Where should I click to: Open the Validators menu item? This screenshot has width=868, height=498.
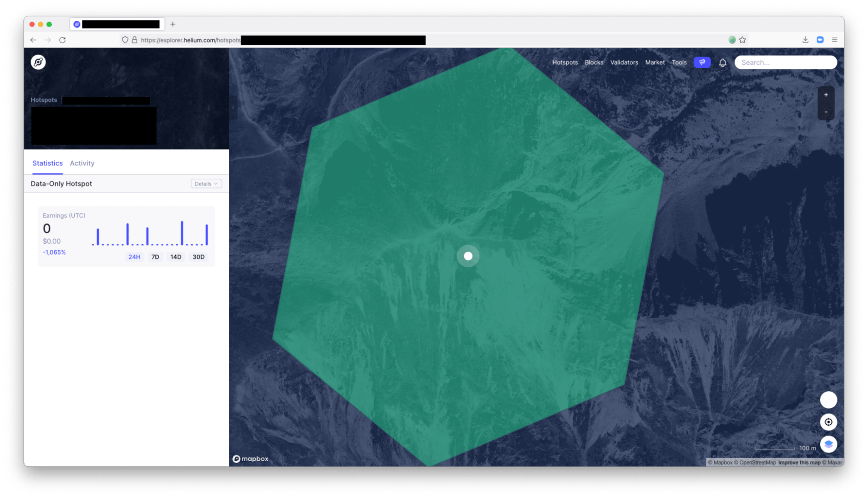tap(624, 62)
